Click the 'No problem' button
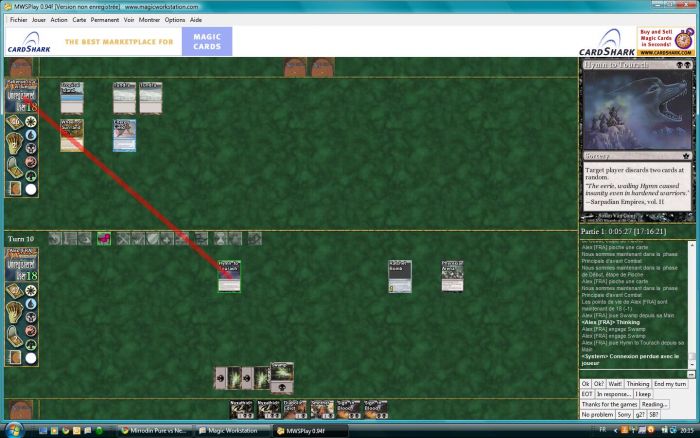 pyautogui.click(x=597, y=415)
